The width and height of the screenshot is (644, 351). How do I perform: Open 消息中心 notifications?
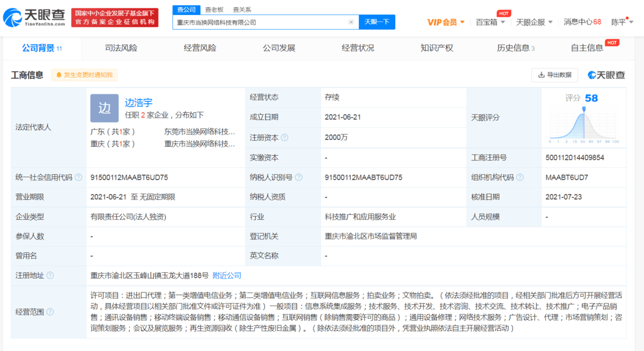(582, 22)
